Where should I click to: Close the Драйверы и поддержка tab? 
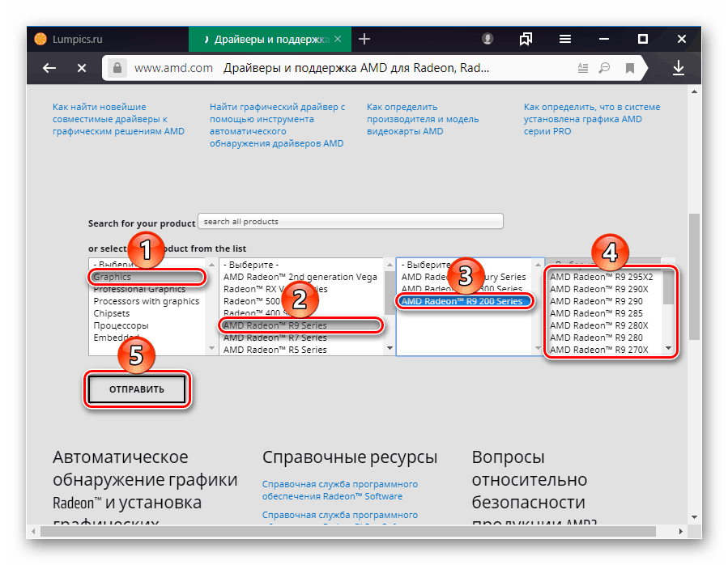pos(338,39)
